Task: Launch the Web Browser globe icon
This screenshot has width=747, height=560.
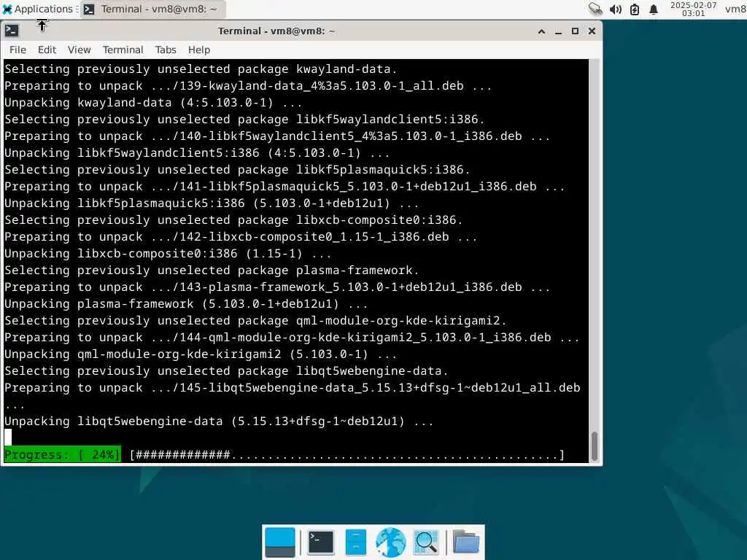Action: 391,542
